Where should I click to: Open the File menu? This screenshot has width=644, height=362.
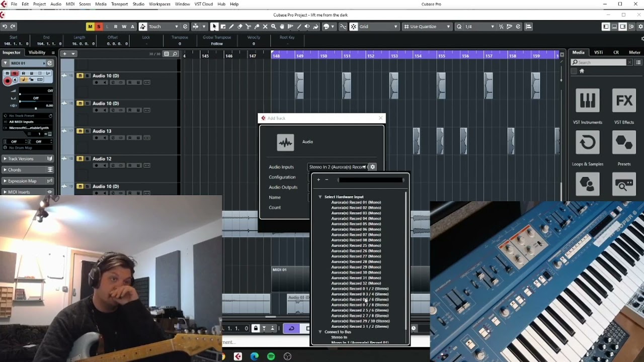pos(14,4)
